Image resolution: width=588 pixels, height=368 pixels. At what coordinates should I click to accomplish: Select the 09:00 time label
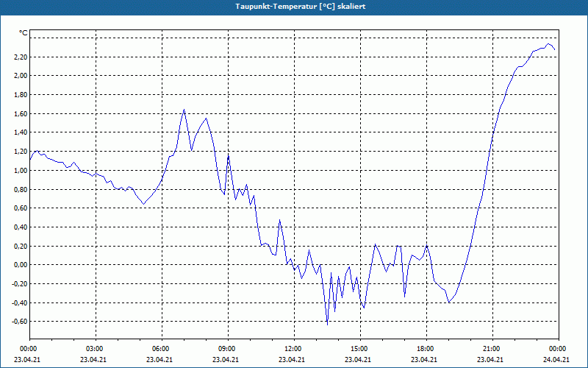click(x=226, y=349)
